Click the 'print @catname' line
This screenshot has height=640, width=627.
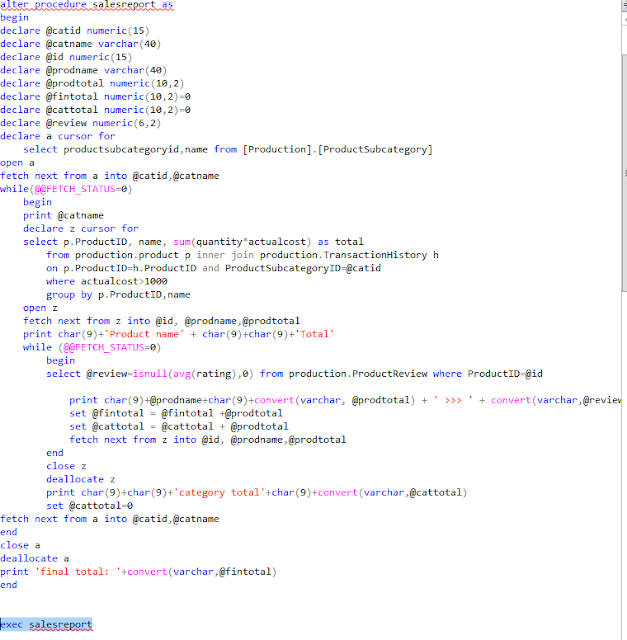[x=63, y=216]
